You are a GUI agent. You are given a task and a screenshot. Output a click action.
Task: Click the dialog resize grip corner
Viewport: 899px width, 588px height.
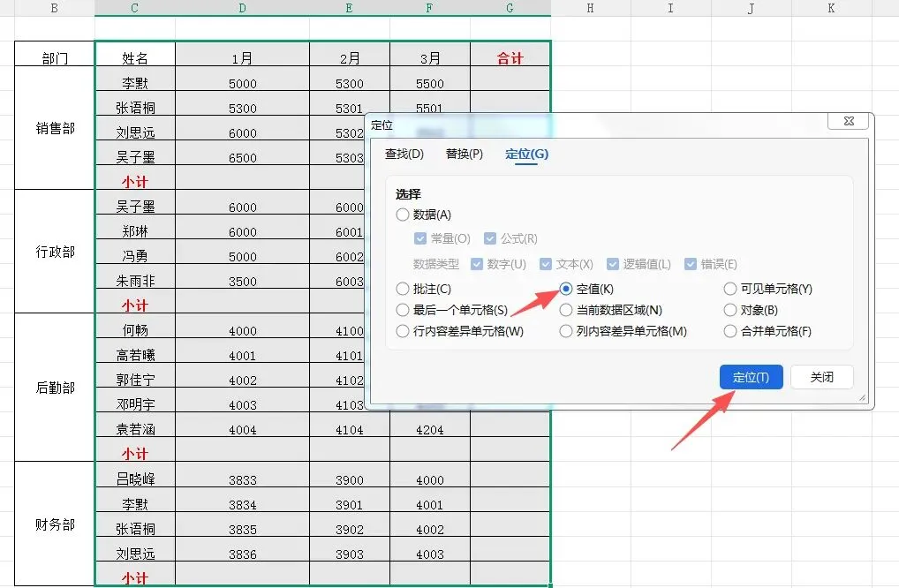click(x=863, y=397)
